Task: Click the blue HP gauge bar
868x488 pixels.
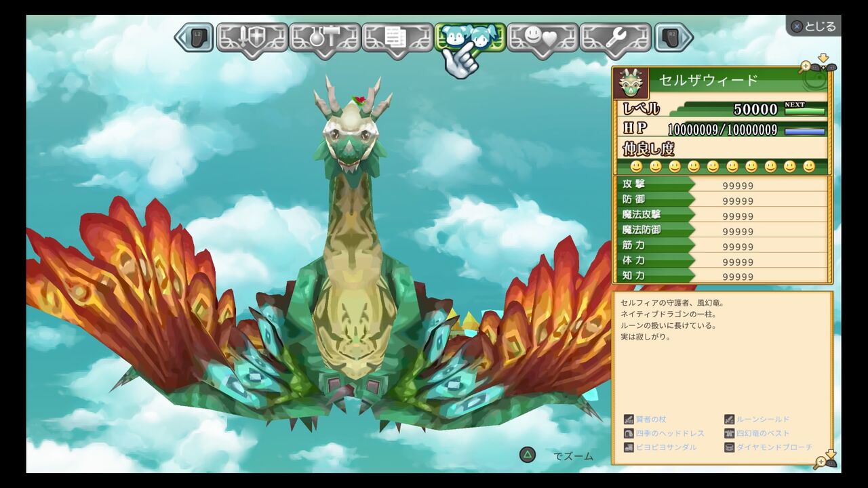Action: click(805, 131)
